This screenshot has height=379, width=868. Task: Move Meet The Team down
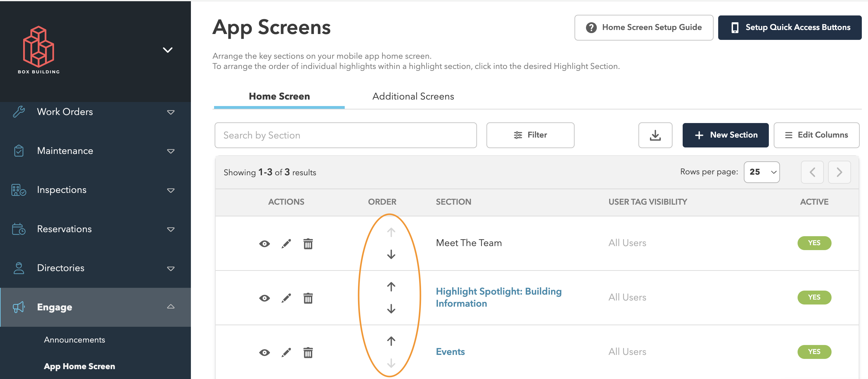click(x=391, y=254)
